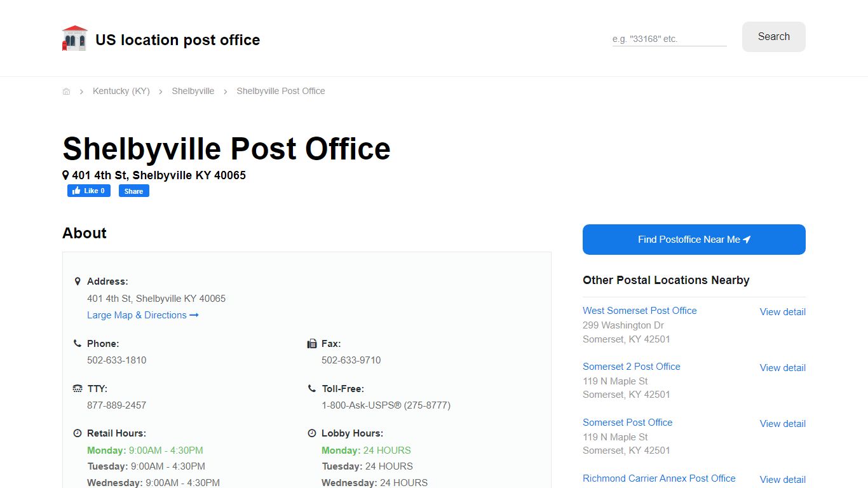Click Other Postal Locations Nearby heading

(x=666, y=280)
